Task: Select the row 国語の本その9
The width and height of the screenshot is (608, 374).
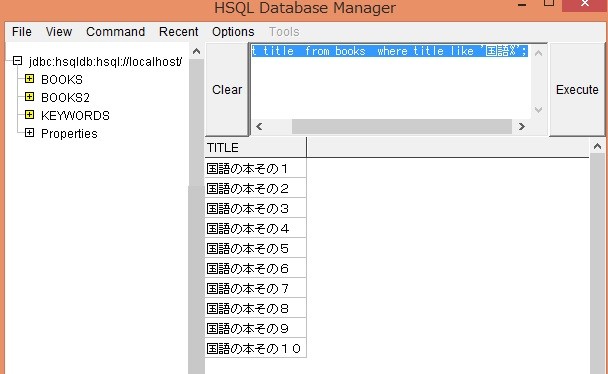Action: click(256, 328)
